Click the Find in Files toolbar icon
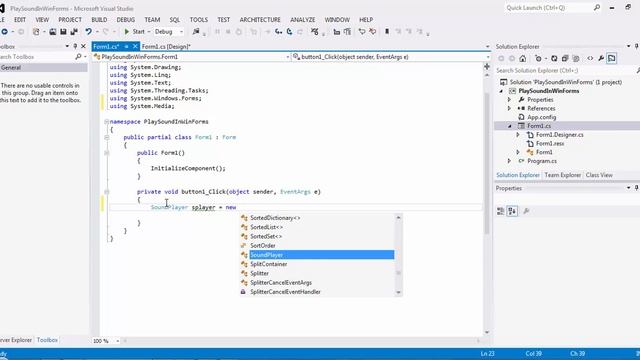 [196, 31]
